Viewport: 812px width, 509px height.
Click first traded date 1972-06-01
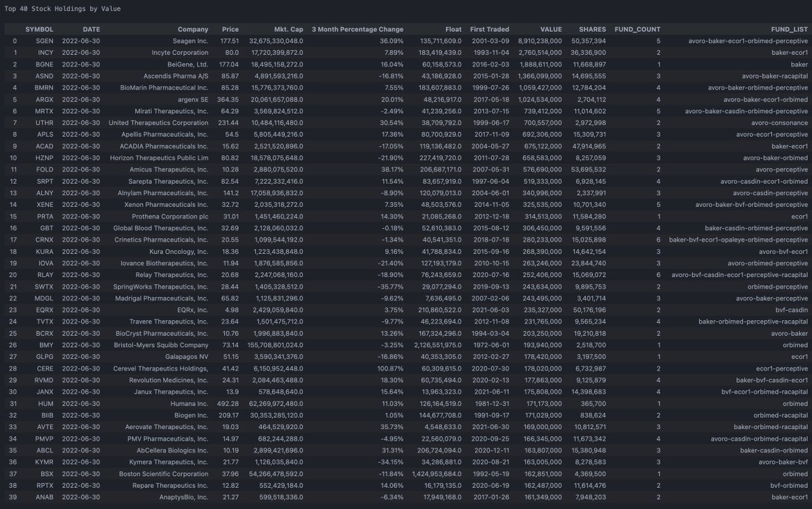click(491, 344)
